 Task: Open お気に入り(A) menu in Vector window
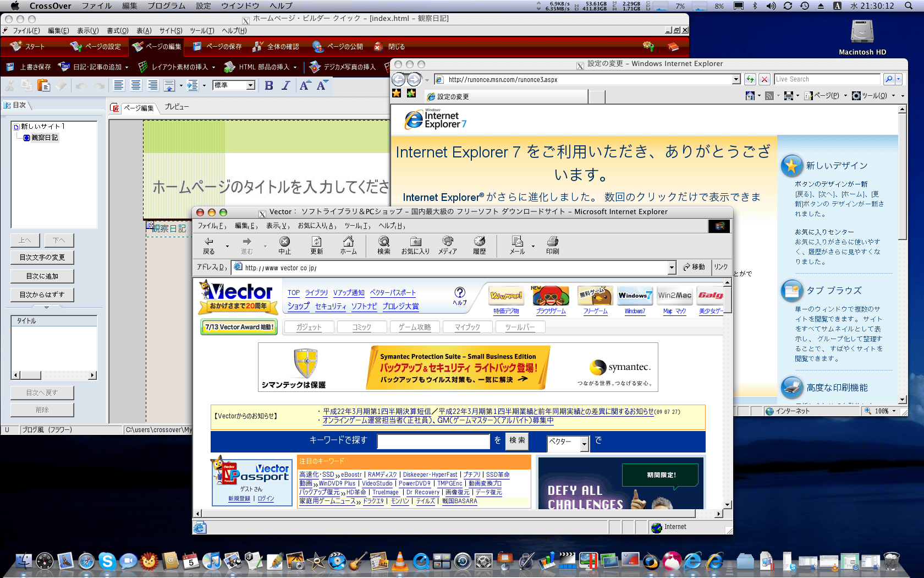point(317,226)
